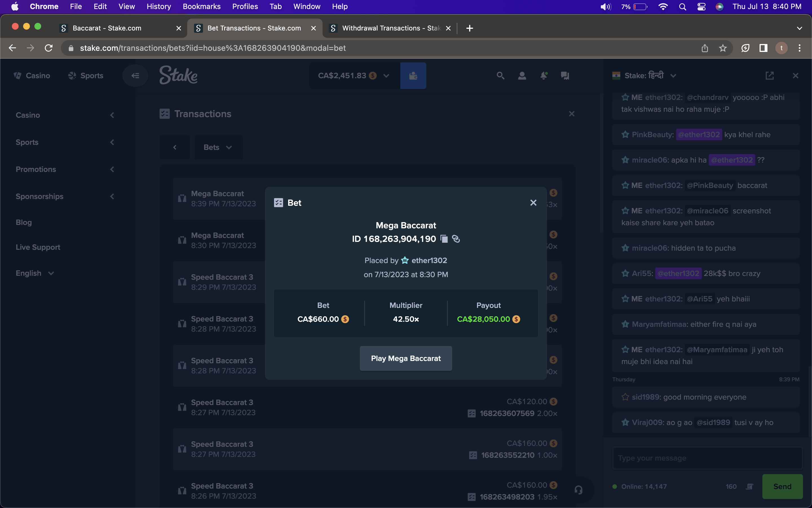Open the English language dropdown
Screen dimensions: 812x508
(x=35, y=273)
